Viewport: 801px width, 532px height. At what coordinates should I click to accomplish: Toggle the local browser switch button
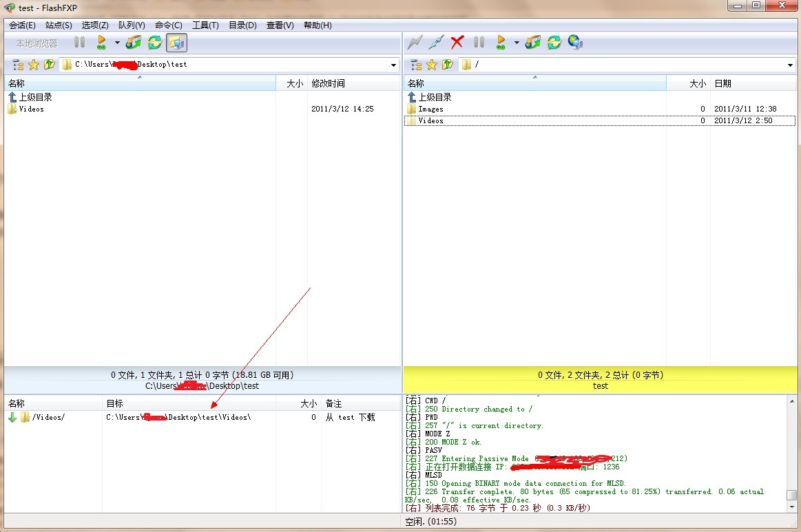point(176,43)
